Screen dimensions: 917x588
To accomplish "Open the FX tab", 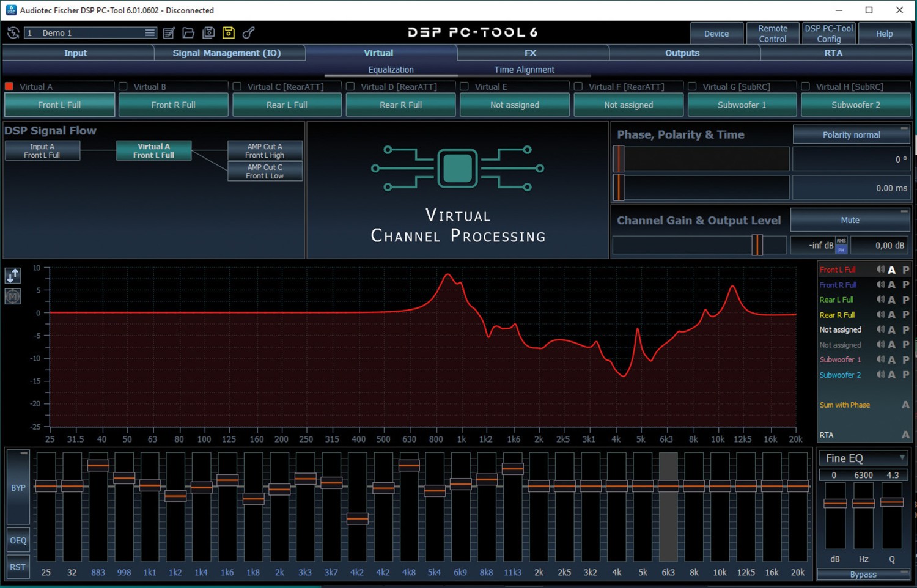I will 530,53.
